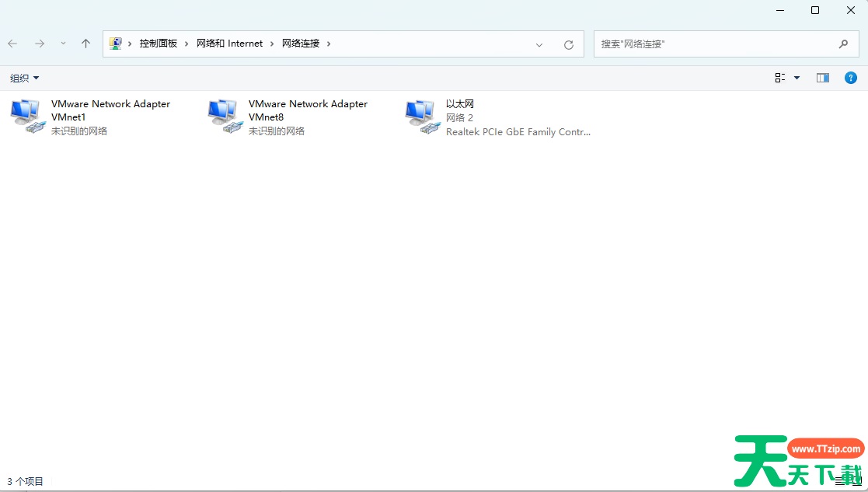The width and height of the screenshot is (868, 492).
Task: Select the 以太网 connection name
Action: pyautogui.click(x=460, y=104)
